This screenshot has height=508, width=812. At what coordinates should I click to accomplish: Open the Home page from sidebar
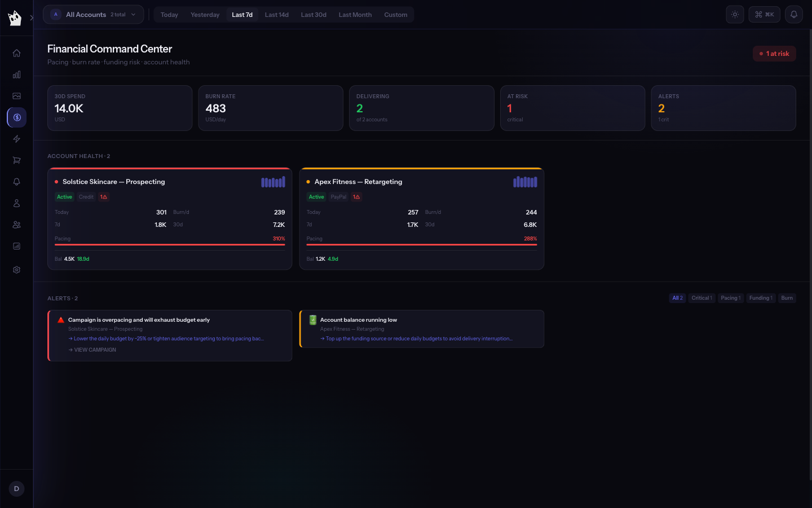coord(16,53)
